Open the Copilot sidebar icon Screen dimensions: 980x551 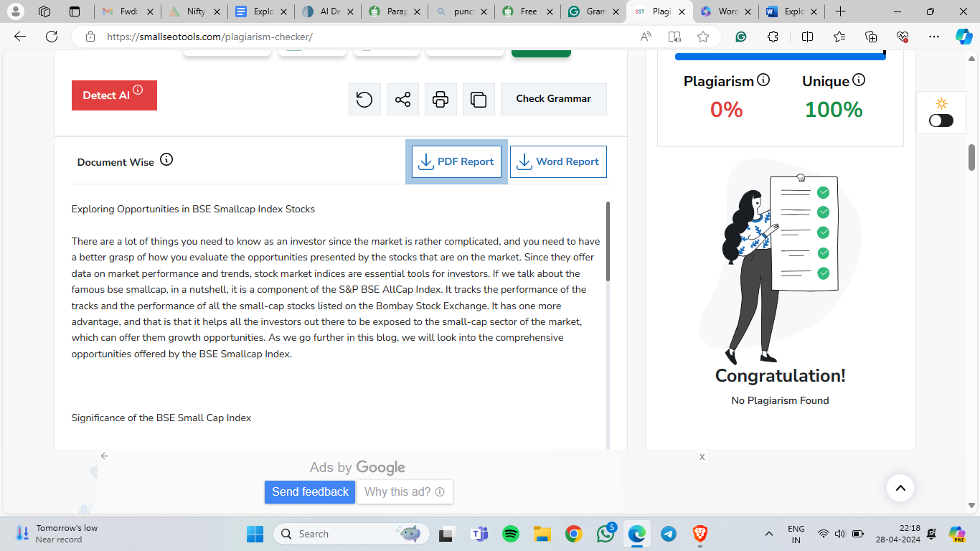[x=963, y=37]
